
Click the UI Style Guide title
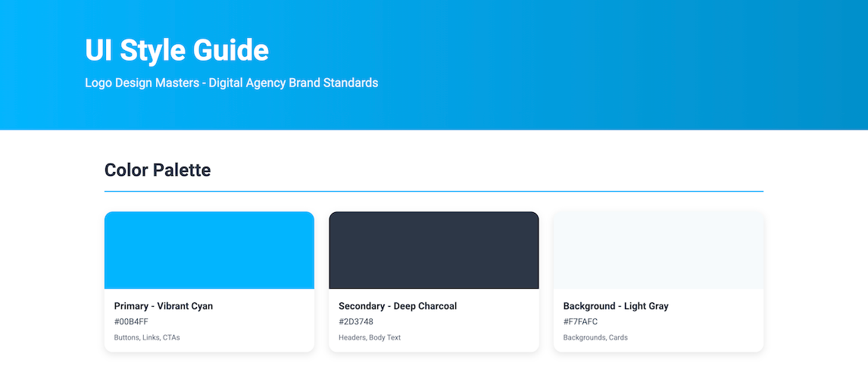(x=176, y=51)
